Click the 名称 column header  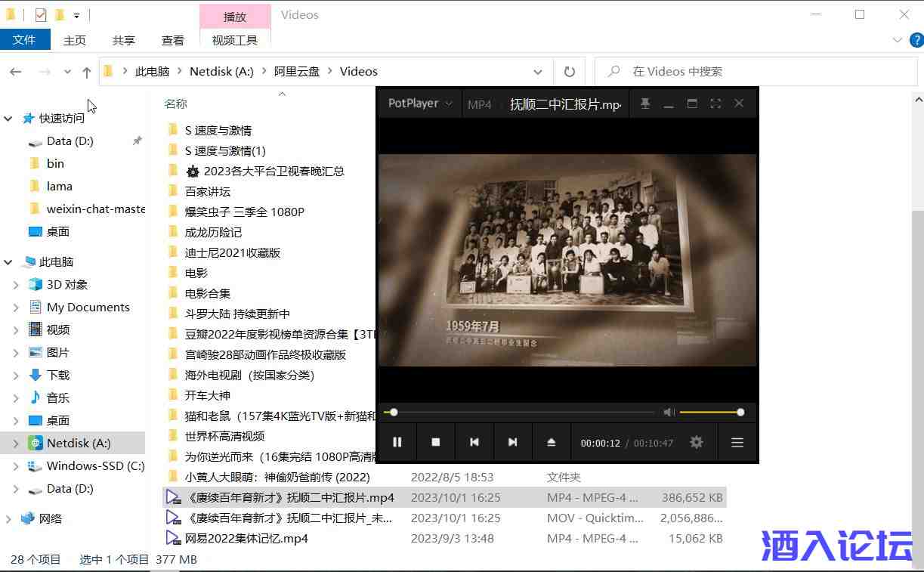(x=176, y=104)
